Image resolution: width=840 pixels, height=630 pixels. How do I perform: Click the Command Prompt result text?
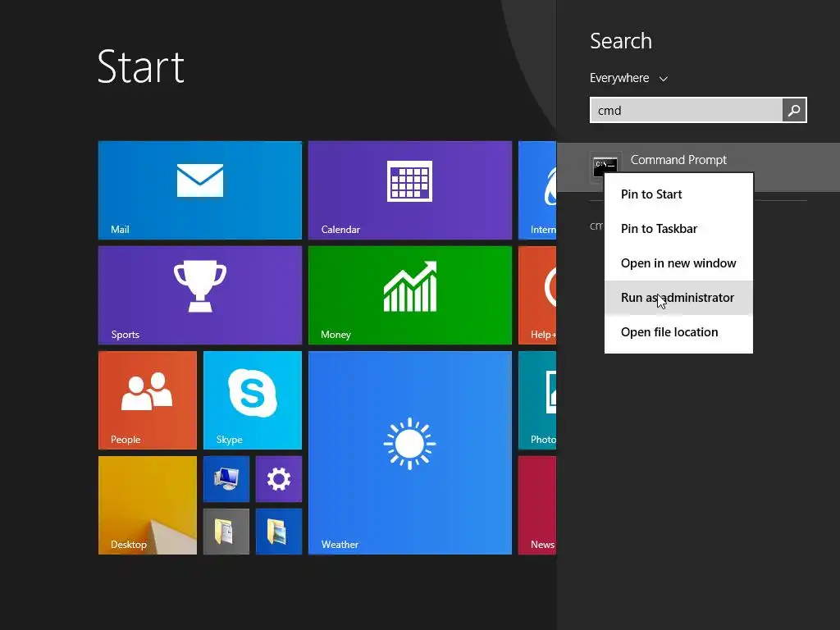tap(678, 160)
